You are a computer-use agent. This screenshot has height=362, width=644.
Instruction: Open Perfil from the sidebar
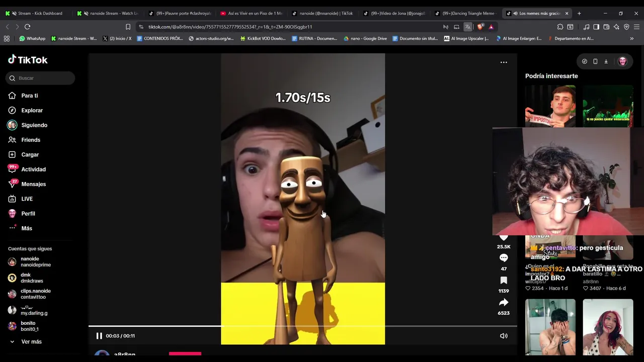point(28,214)
